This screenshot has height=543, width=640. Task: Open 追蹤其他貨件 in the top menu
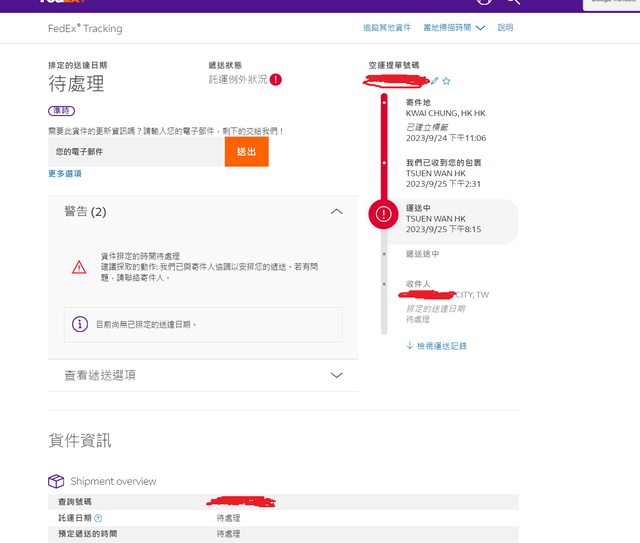pyautogui.click(x=386, y=28)
